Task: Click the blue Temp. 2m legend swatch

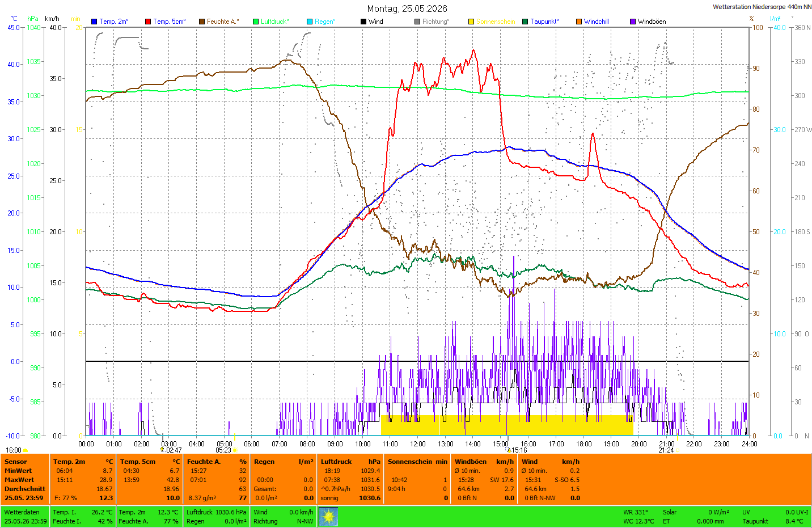Action: [94, 22]
